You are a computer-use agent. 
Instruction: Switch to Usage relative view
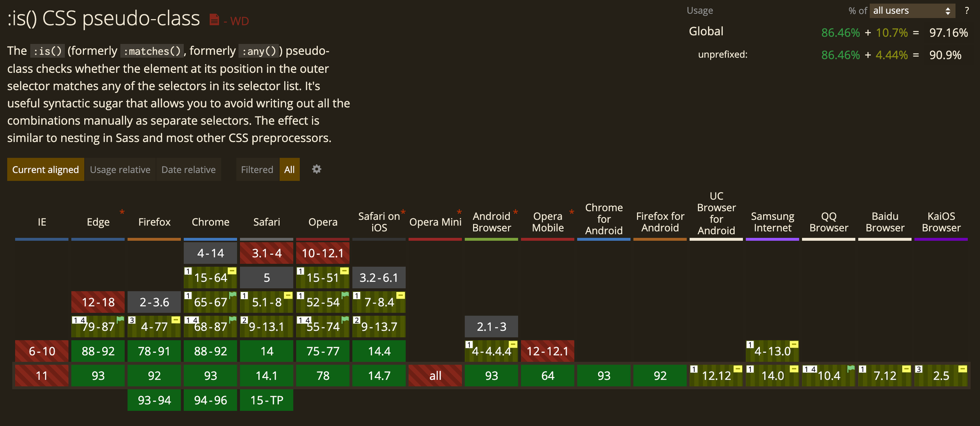[x=120, y=169]
